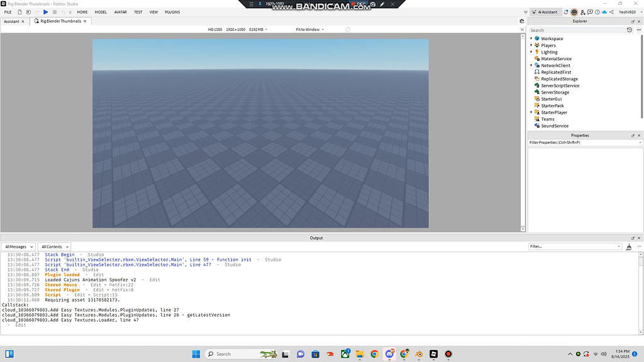Open the AI Assistant
The image size is (644, 362).
tap(545, 12)
